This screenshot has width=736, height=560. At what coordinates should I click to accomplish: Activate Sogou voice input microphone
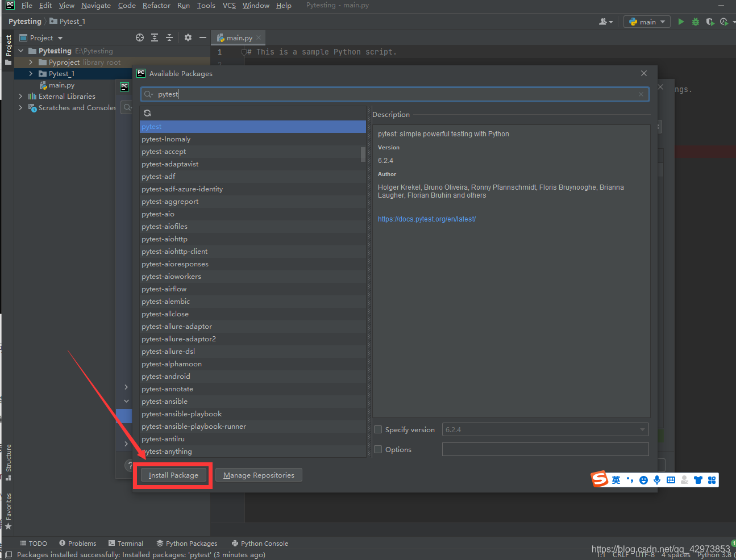click(x=657, y=480)
